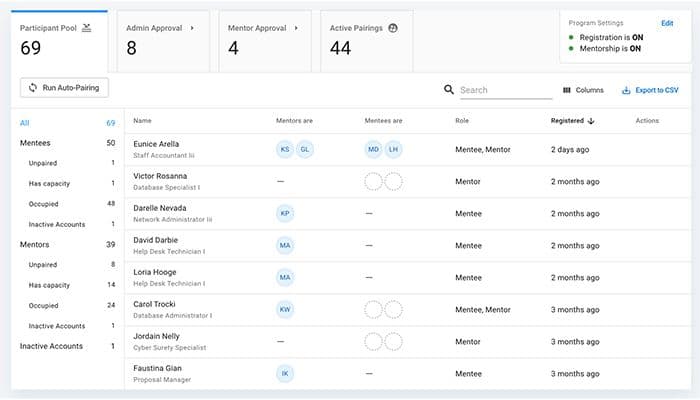700x400 pixels.
Task: Select the Participant Pool tab
Action: (59, 41)
